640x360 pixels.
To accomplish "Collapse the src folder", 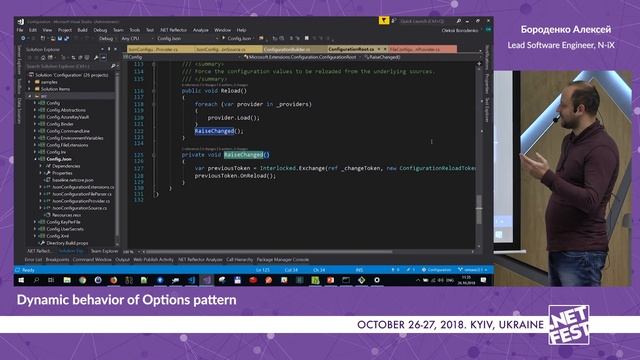I will (29, 96).
